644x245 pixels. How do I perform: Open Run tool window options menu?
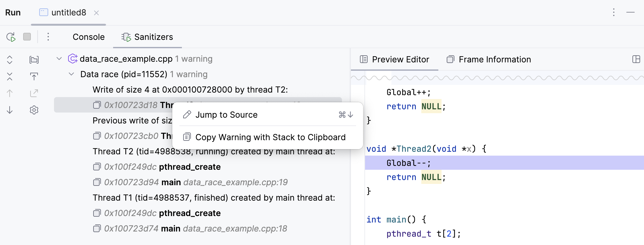614,13
